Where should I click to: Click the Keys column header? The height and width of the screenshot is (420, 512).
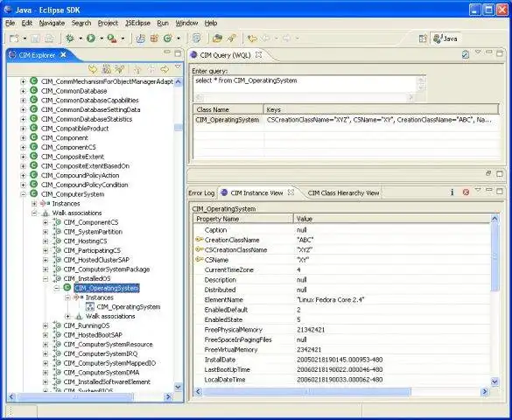click(381, 109)
